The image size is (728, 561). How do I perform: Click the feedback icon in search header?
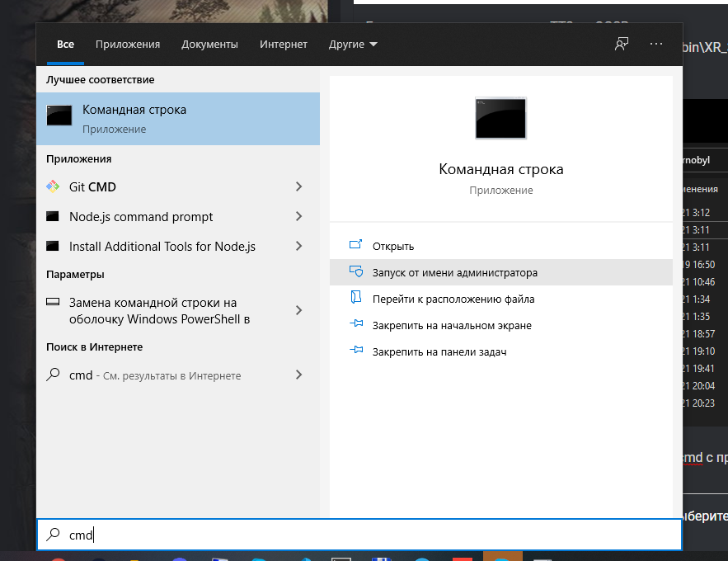coord(622,44)
